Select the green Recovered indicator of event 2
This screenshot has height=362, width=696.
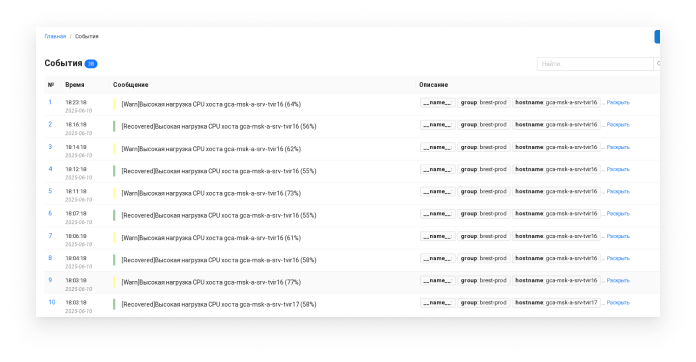click(x=114, y=126)
